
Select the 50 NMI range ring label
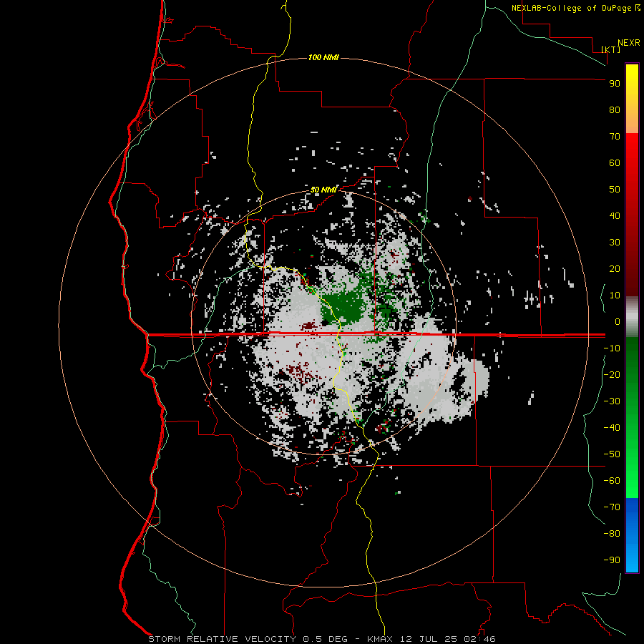tap(323, 190)
